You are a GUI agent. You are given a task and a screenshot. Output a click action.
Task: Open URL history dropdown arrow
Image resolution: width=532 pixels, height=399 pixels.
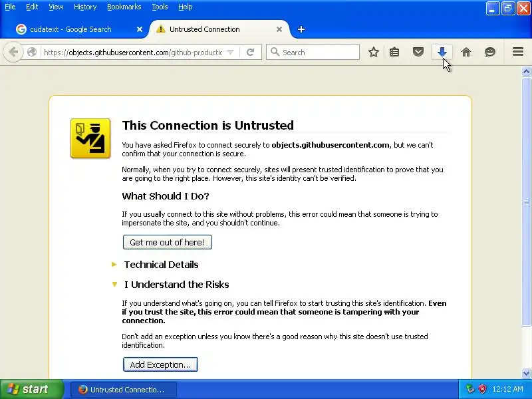coord(230,53)
